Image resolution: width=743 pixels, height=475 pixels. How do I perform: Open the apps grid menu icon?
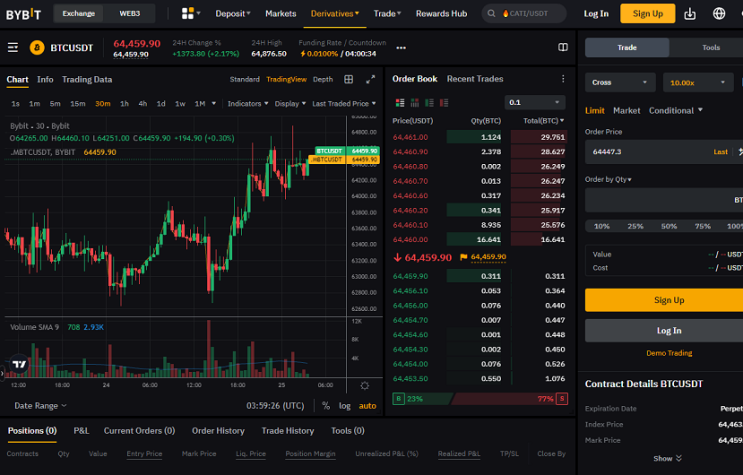[x=188, y=13]
